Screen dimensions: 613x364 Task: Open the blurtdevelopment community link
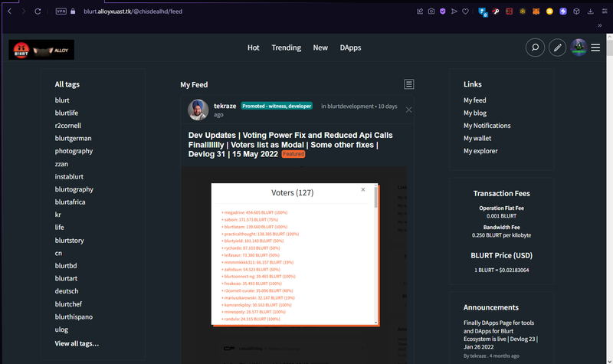coord(350,106)
